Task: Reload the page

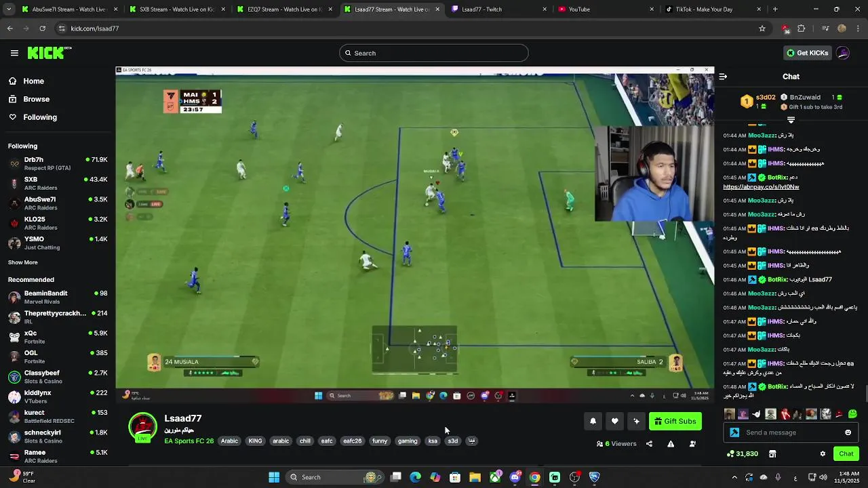Action: 42,28
